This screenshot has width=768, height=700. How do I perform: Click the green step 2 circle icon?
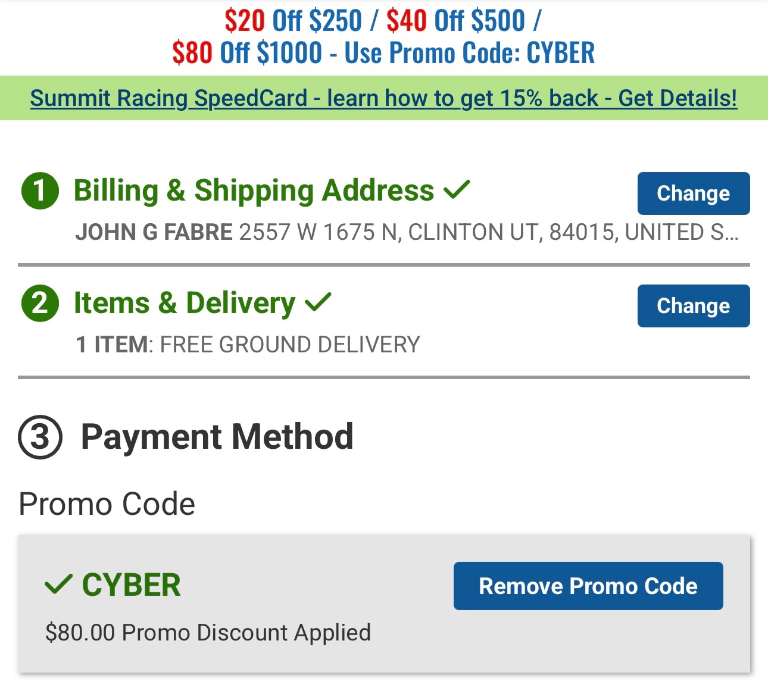point(40,303)
